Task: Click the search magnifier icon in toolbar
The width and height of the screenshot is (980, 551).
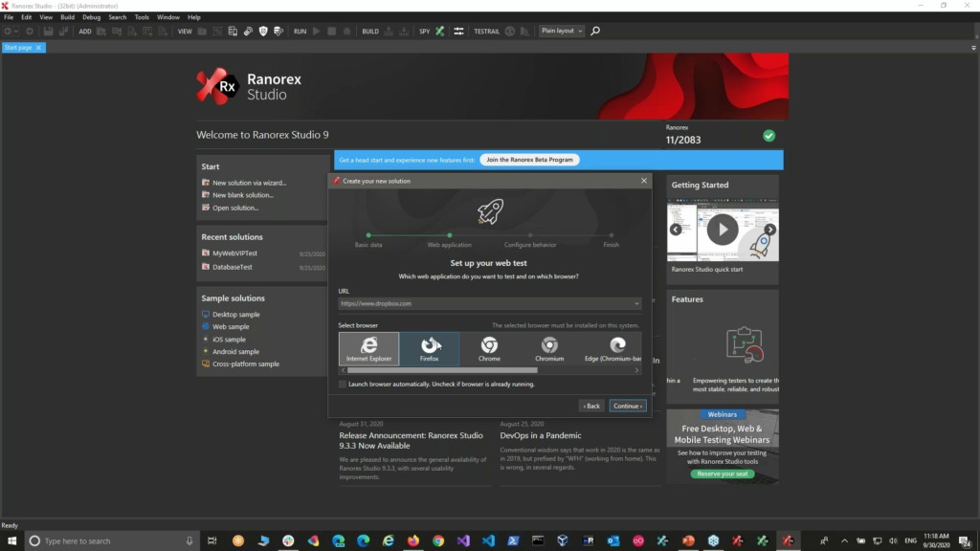Action: coord(595,31)
